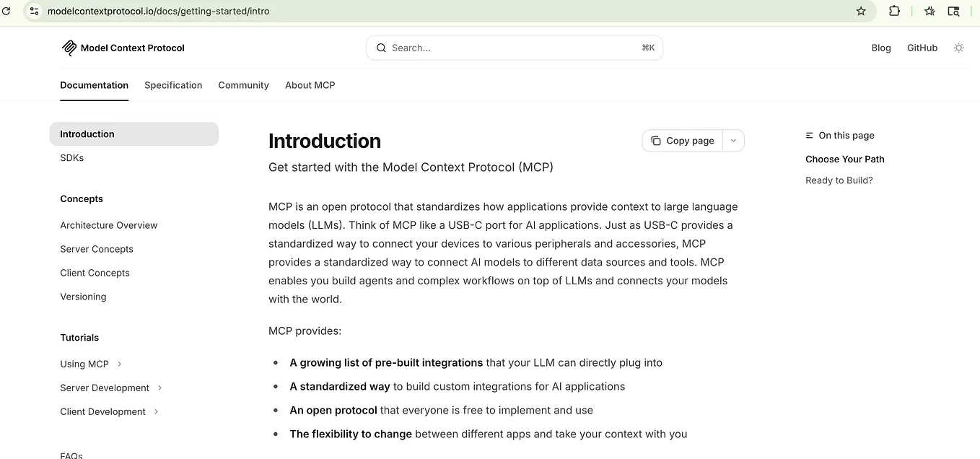The image size is (980, 459).
Task: Visit the Blog
Action: click(x=881, y=48)
